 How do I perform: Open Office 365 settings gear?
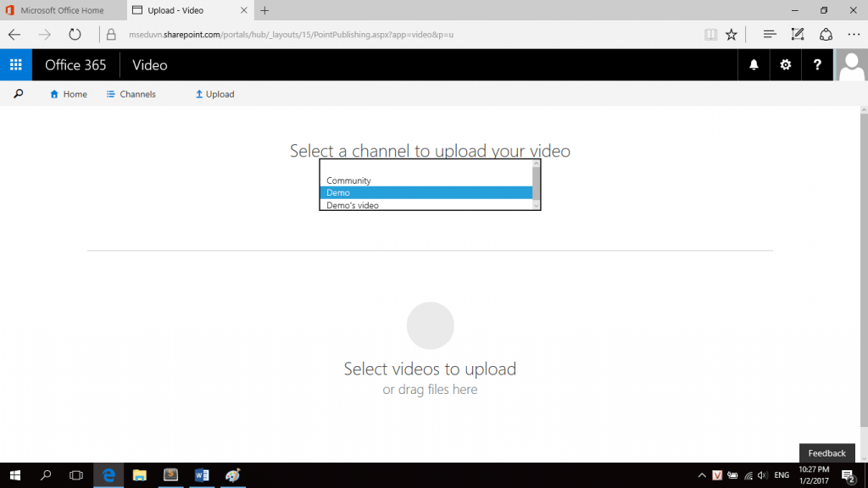click(x=786, y=64)
